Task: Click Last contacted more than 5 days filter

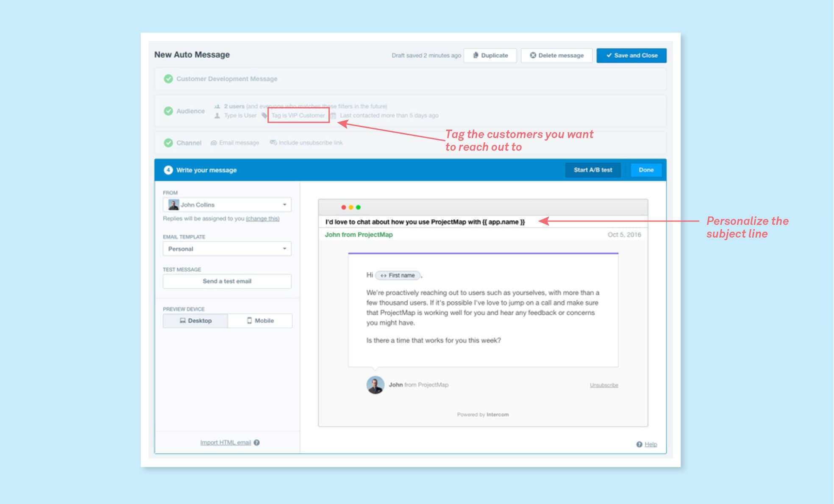Action: (389, 116)
